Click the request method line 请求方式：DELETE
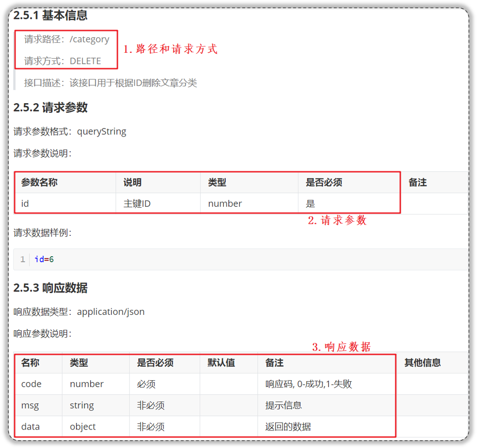The image size is (484, 448). click(62, 61)
